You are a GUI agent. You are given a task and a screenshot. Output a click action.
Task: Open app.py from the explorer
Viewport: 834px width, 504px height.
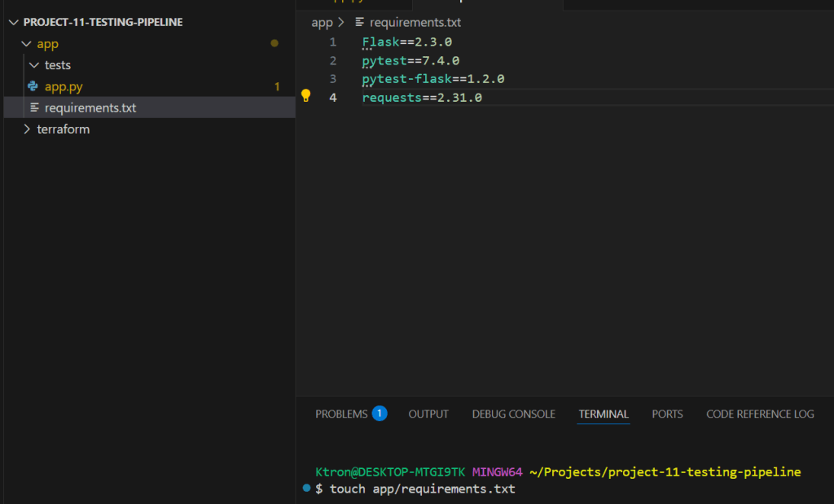click(64, 86)
